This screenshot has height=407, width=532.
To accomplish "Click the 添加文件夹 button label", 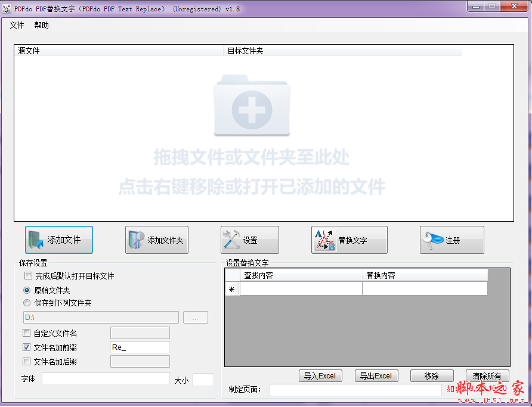I will pyautogui.click(x=165, y=240).
